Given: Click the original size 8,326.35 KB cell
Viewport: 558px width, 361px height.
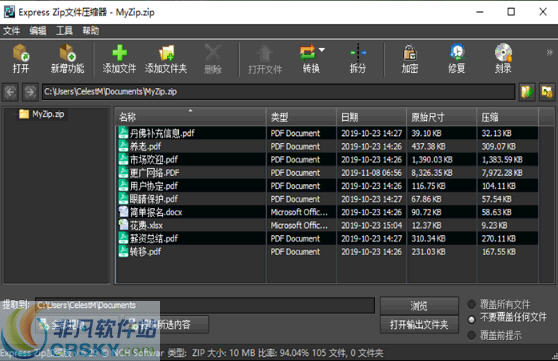Looking at the screenshot, I should point(432,173).
